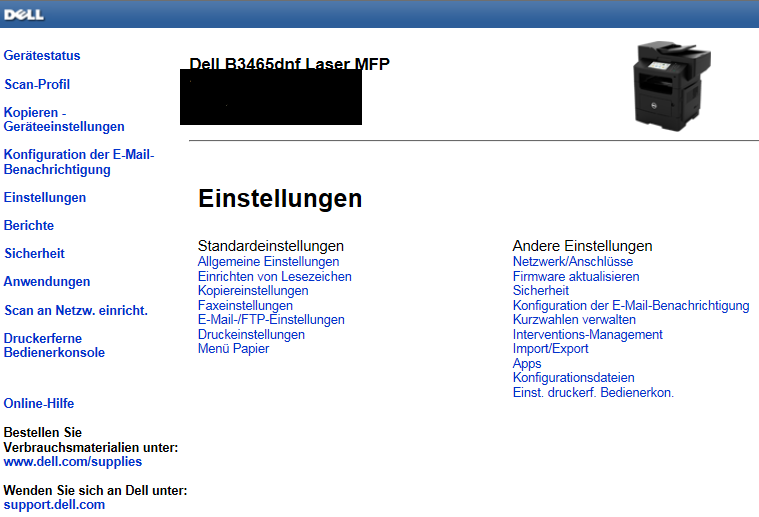Screen dimensions: 759x517
Task: Open Druckerferne Bedienerkonsole in sidebar
Action: (54, 346)
